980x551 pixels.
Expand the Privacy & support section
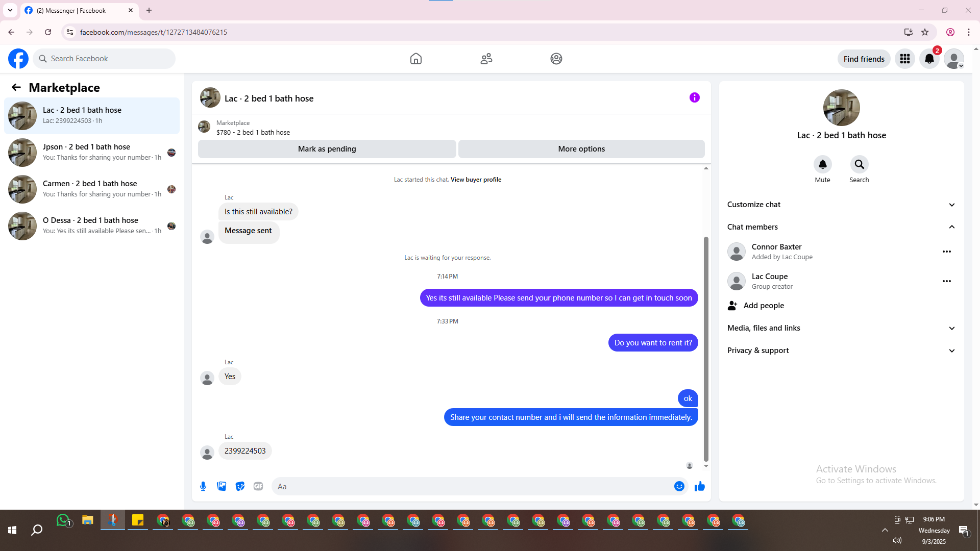[x=842, y=350]
